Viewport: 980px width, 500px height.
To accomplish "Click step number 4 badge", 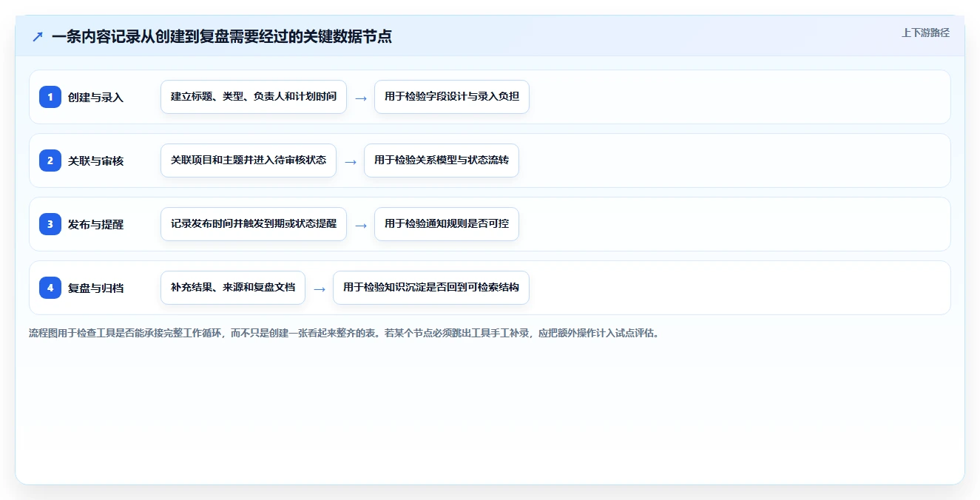I will [x=50, y=288].
